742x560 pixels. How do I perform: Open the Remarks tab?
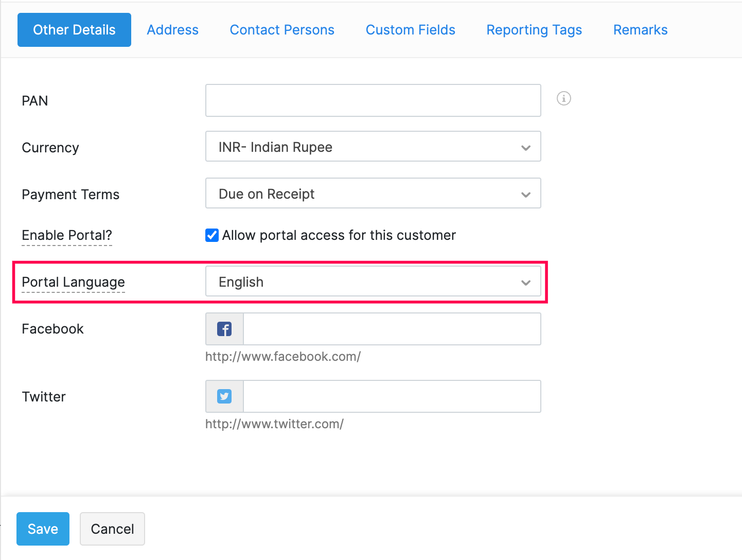click(640, 30)
